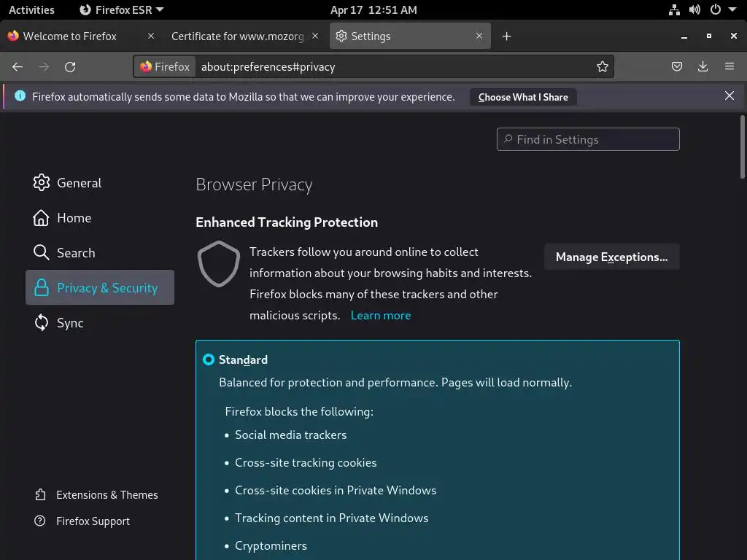The height and width of the screenshot is (560, 747).
Task: Expand the system menu arrow
Action: point(732,9)
